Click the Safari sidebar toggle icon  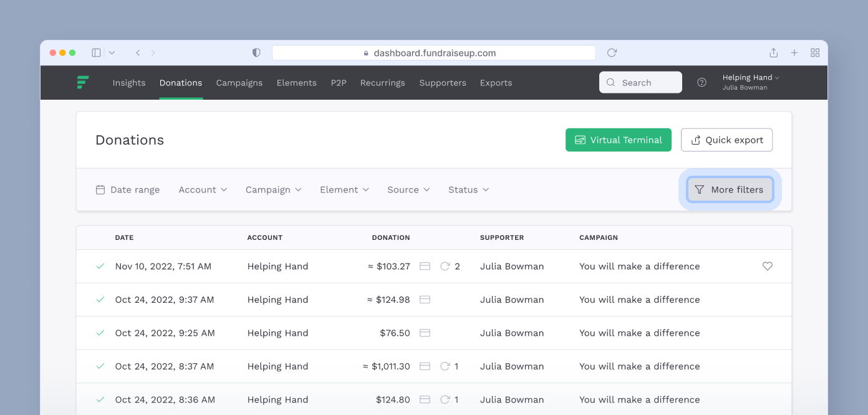96,53
